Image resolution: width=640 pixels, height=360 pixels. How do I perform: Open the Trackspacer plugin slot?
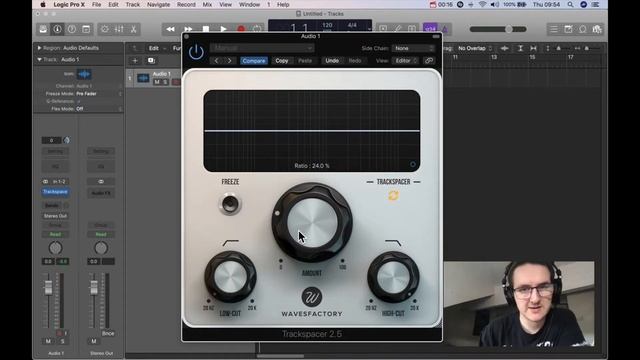(x=55, y=192)
